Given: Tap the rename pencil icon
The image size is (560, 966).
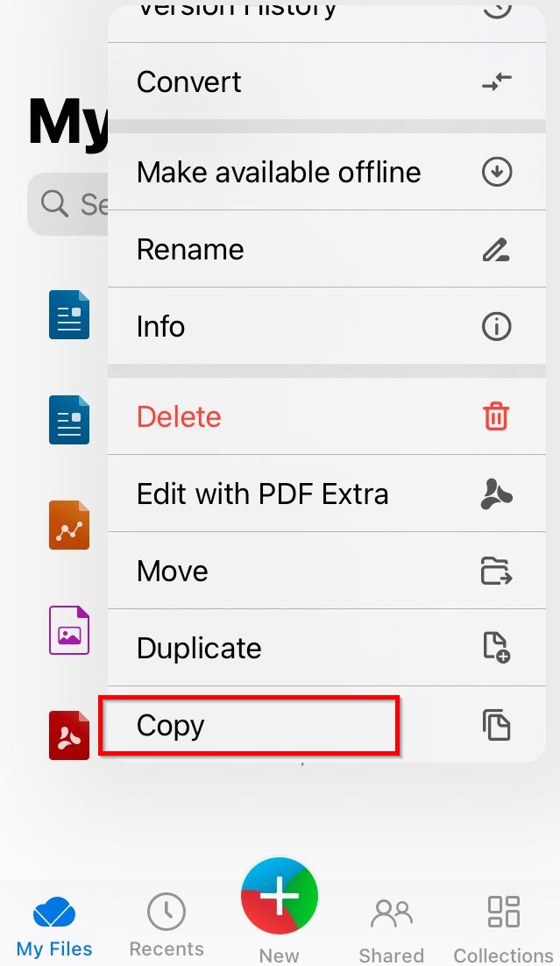Looking at the screenshot, I should (497, 249).
